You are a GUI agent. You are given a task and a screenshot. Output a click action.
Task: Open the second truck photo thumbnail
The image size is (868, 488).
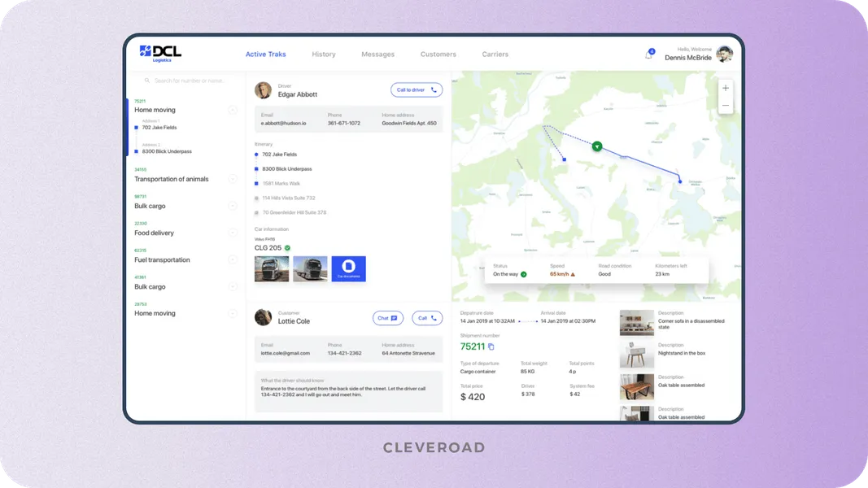point(310,268)
